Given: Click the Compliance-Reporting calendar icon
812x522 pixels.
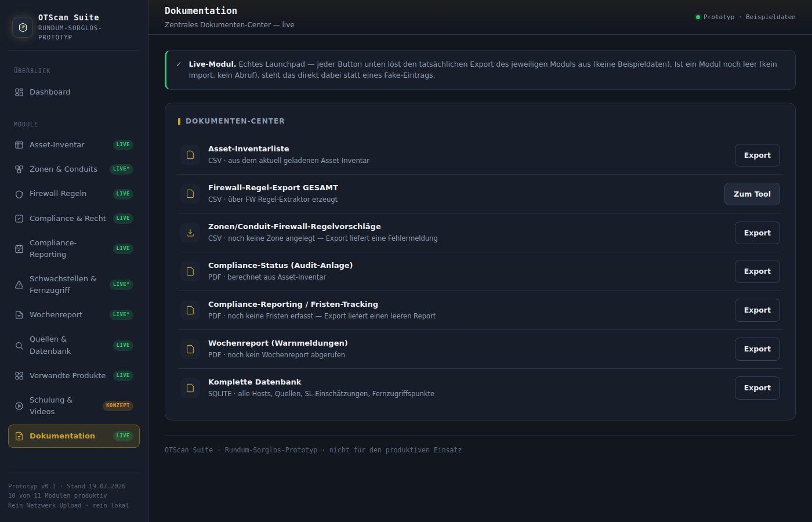Looking at the screenshot, I should 19,249.
